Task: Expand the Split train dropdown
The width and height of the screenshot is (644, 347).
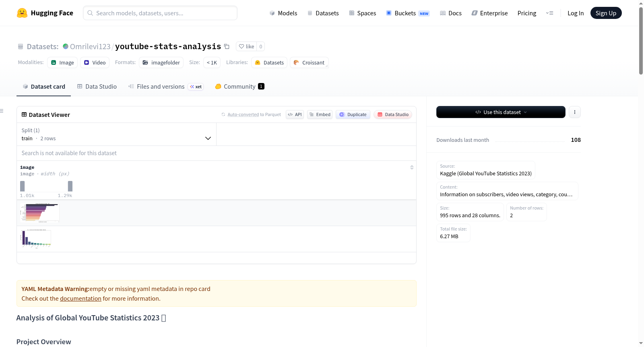Action: (x=117, y=134)
